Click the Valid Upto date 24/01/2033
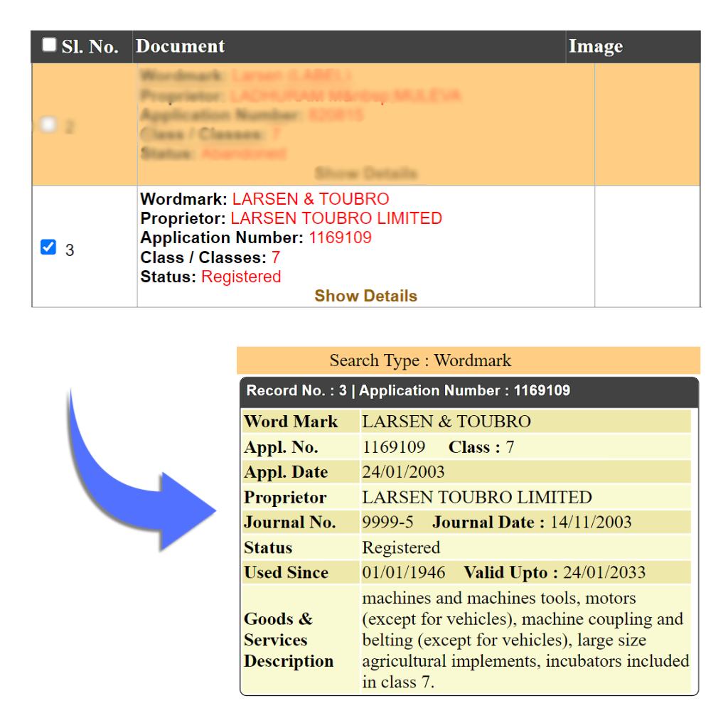The image size is (728, 728). pyautogui.click(x=604, y=573)
